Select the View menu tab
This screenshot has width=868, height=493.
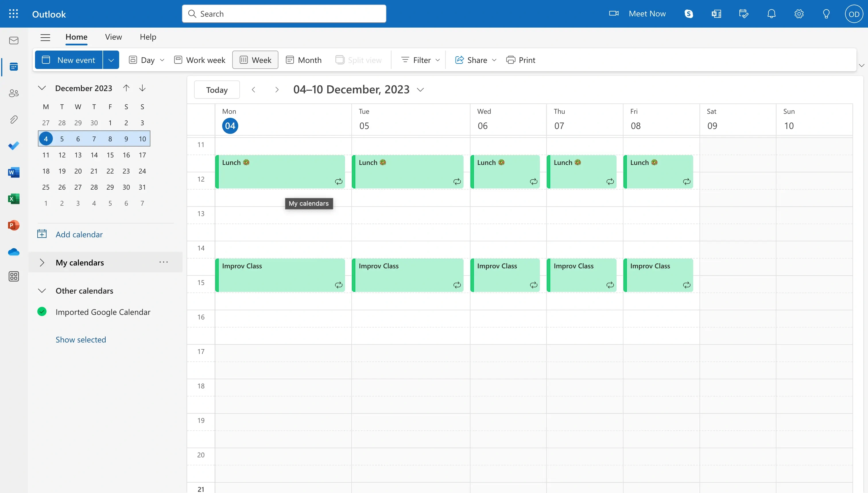(113, 37)
